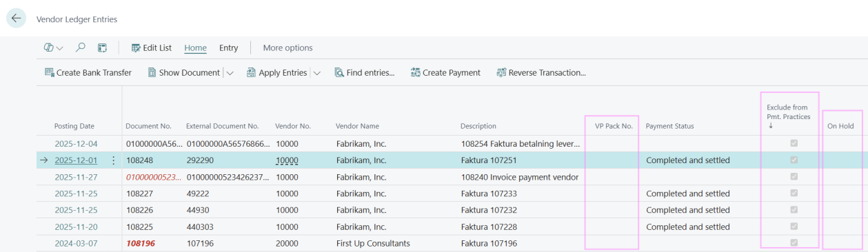Click Create Payment action
Viewport: 868px width, 252px height.
pyautogui.click(x=445, y=72)
